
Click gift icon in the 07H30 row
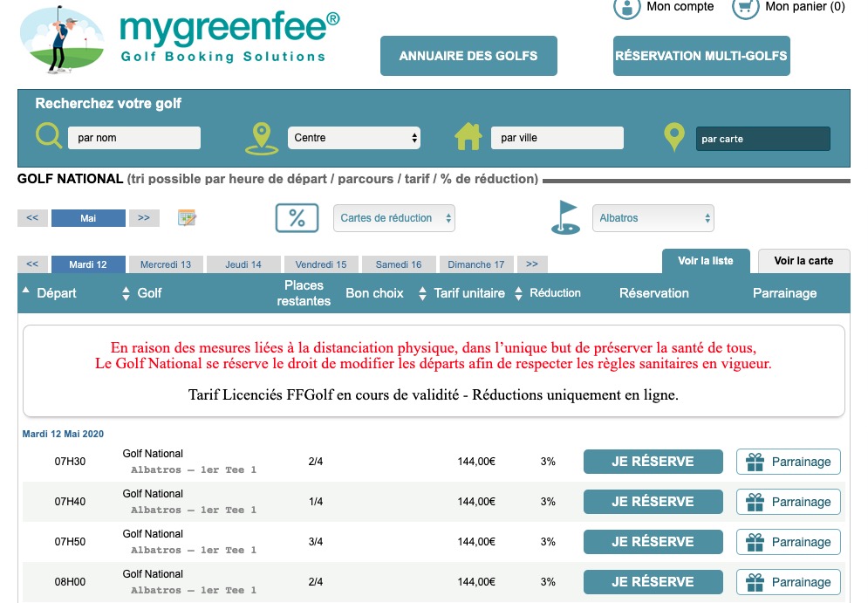click(755, 462)
